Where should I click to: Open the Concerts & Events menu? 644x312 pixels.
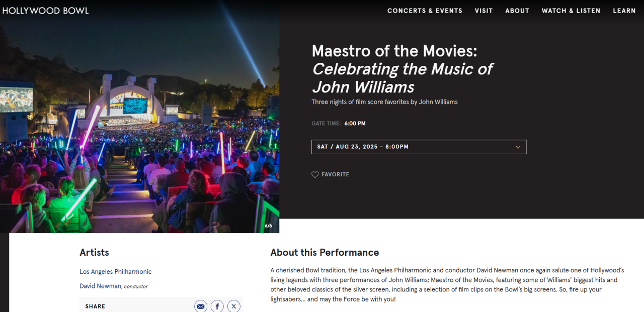click(x=425, y=11)
